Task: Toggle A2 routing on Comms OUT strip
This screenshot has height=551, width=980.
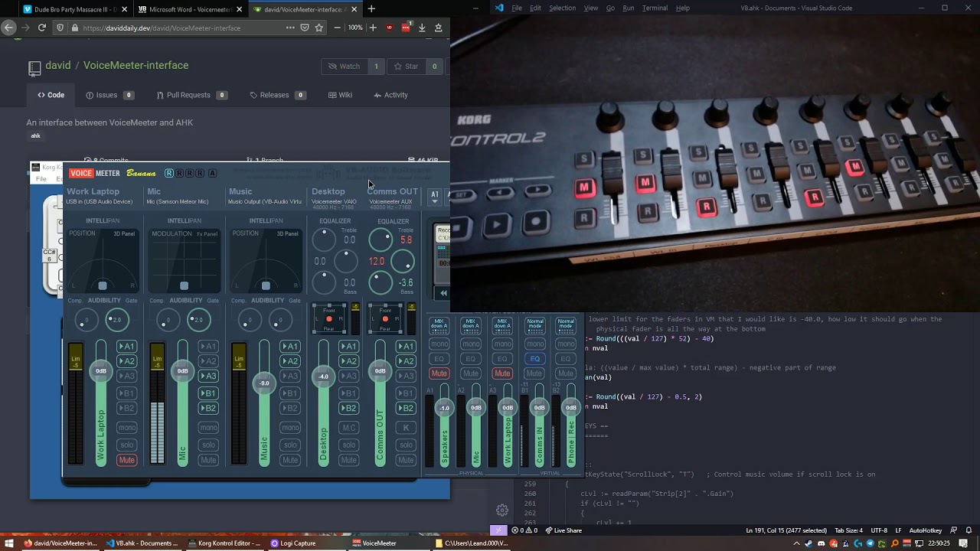Action: coord(406,361)
